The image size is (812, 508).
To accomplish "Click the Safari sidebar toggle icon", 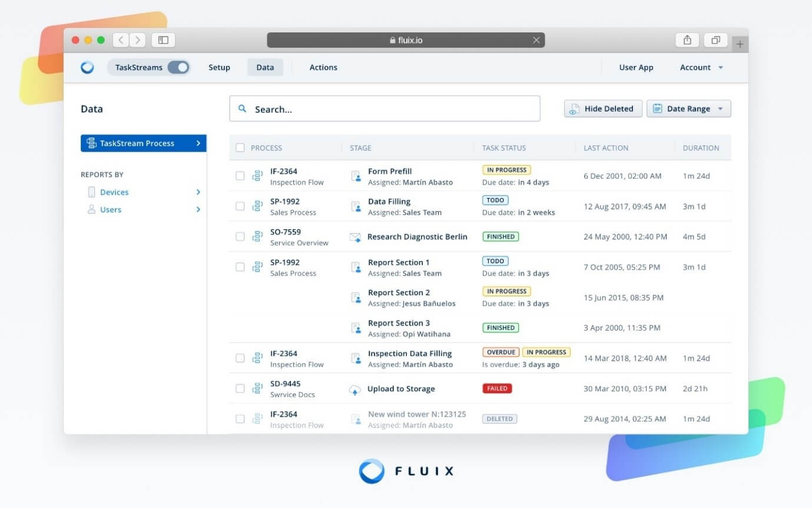I will click(x=163, y=40).
